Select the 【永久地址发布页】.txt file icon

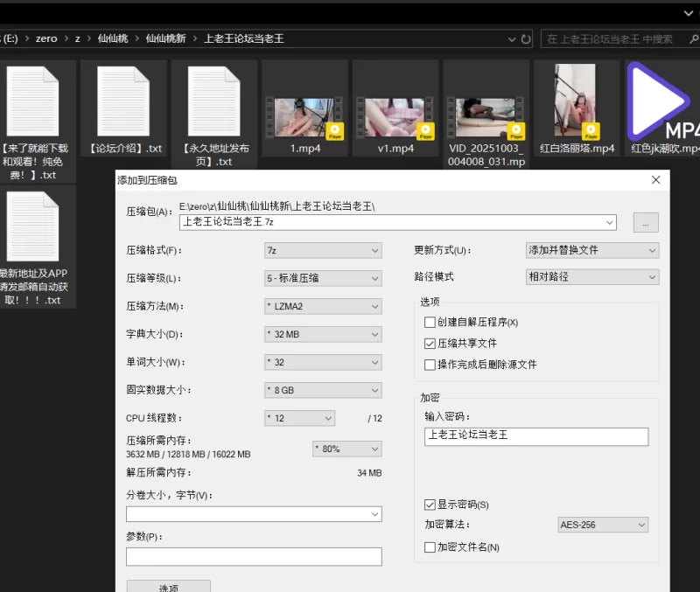click(x=214, y=101)
